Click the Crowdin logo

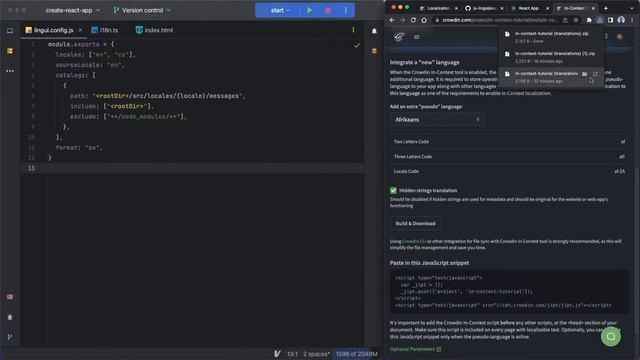399,37
